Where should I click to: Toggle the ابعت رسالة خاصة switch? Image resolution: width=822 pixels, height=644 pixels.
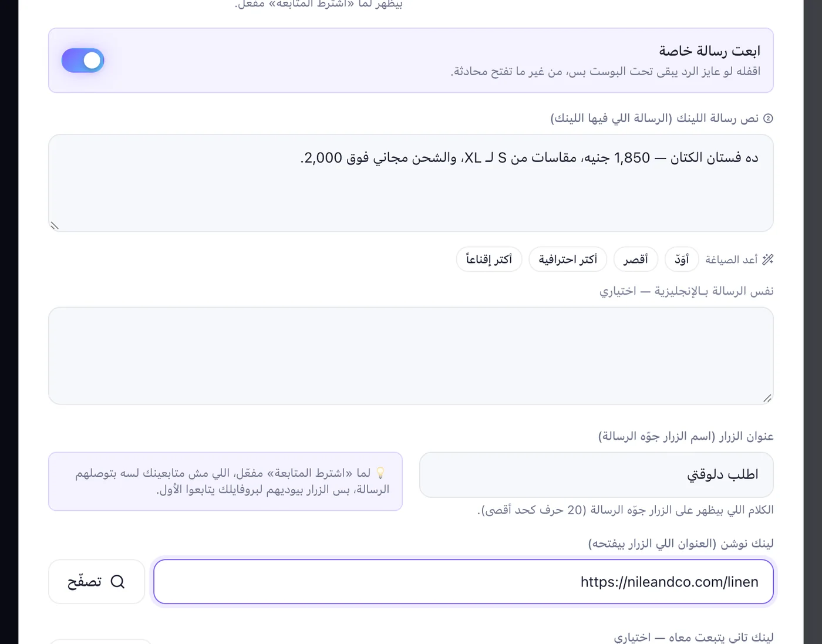(x=83, y=60)
